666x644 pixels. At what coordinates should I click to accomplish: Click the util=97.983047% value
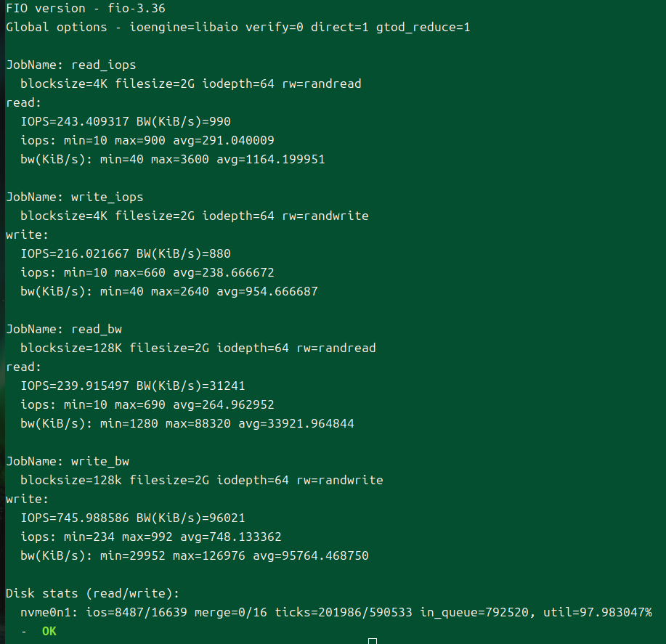point(598,612)
